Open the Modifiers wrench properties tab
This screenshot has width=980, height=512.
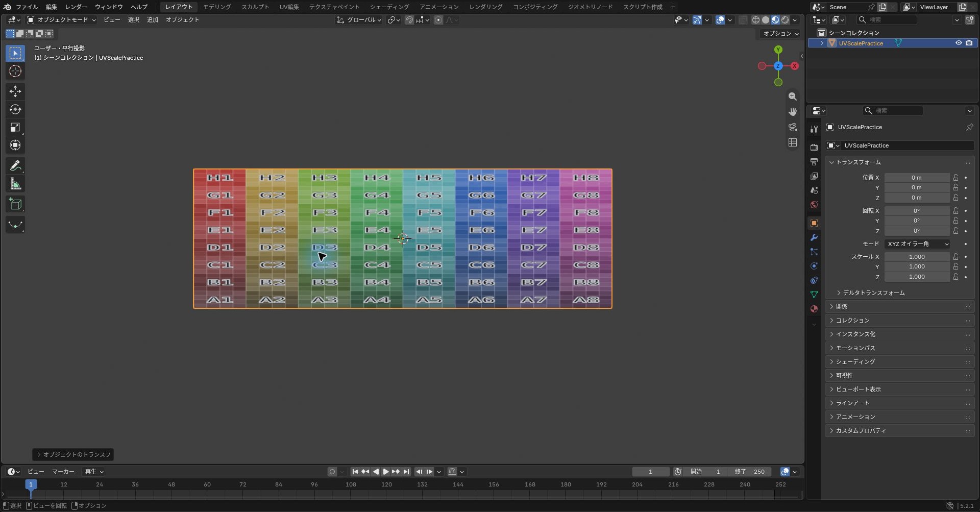tap(814, 237)
